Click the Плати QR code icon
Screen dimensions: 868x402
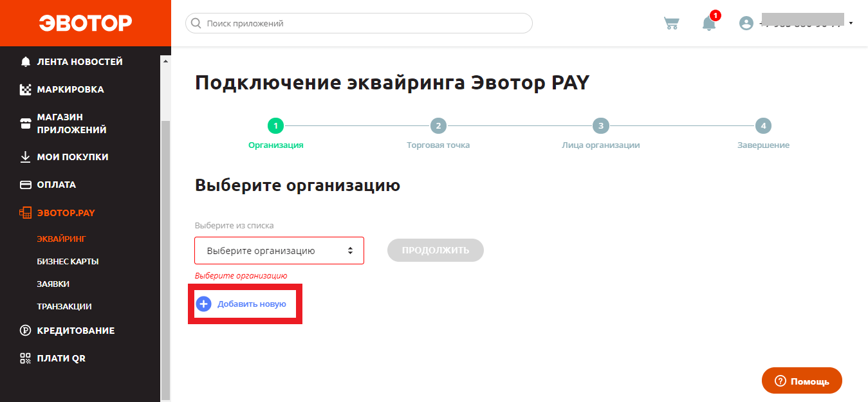pos(26,358)
